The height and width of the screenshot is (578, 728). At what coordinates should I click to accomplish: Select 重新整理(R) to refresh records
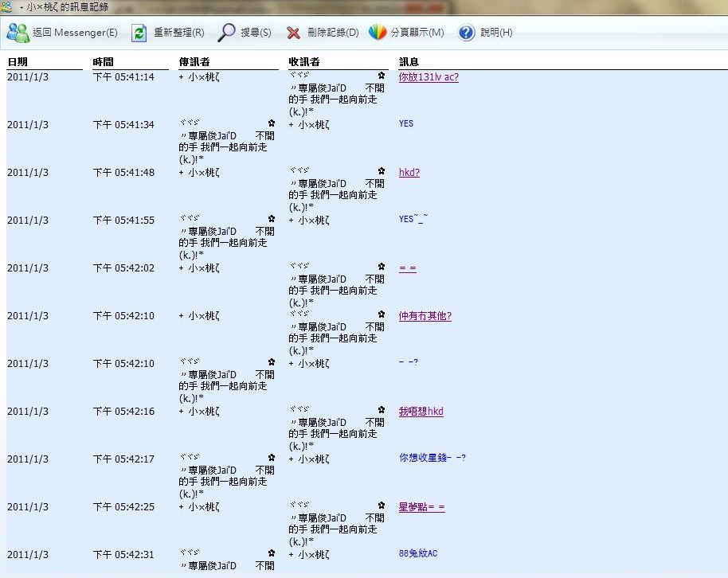(x=178, y=33)
